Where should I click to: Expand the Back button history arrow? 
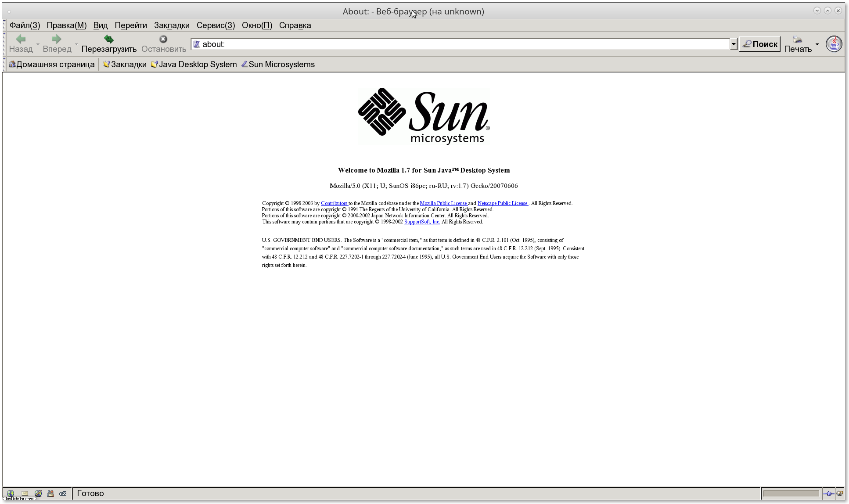(x=38, y=44)
